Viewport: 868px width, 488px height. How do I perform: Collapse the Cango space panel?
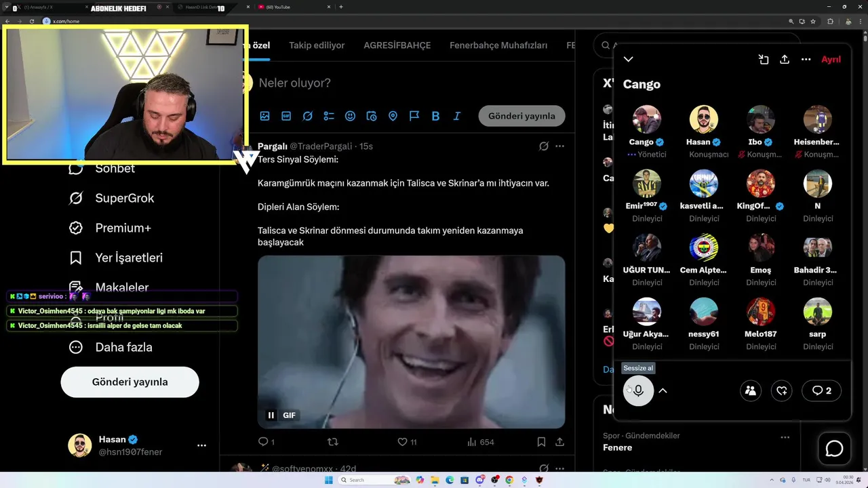click(629, 60)
